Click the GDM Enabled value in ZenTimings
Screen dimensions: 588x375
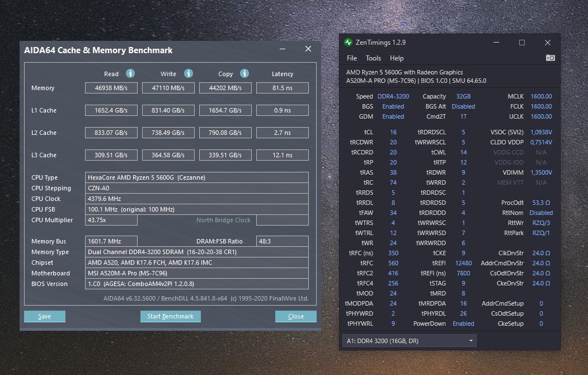click(x=393, y=116)
